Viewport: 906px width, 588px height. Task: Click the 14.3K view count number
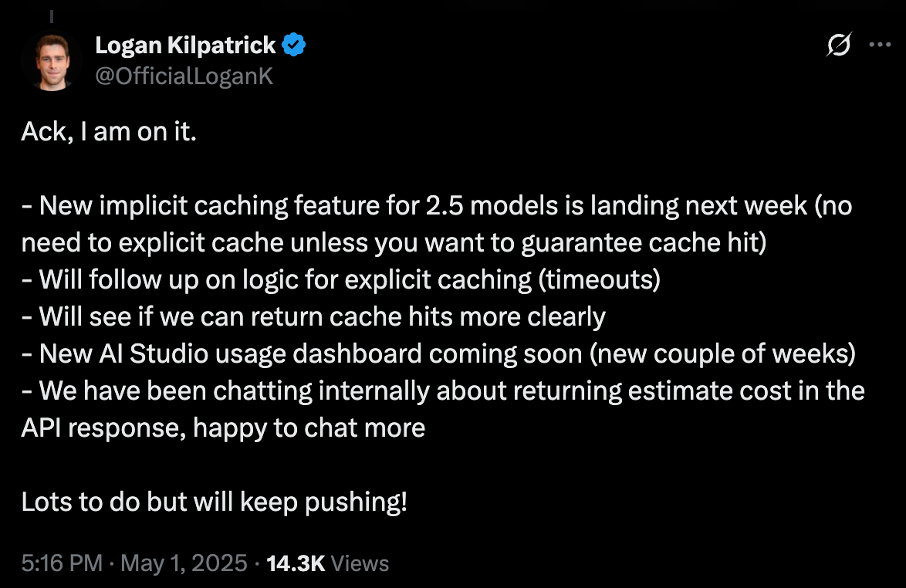[295, 563]
